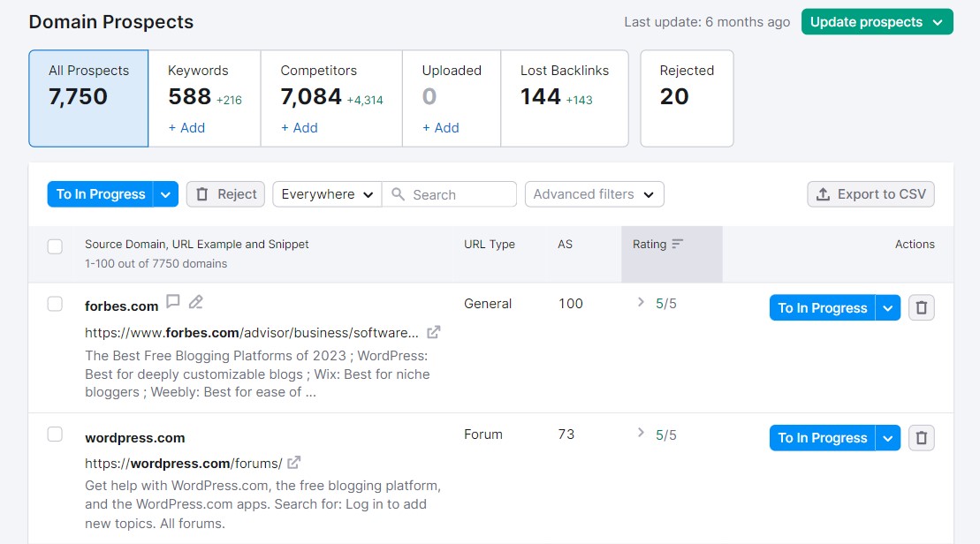
Task: Click the Last update 6 months ago text
Action: click(x=707, y=22)
